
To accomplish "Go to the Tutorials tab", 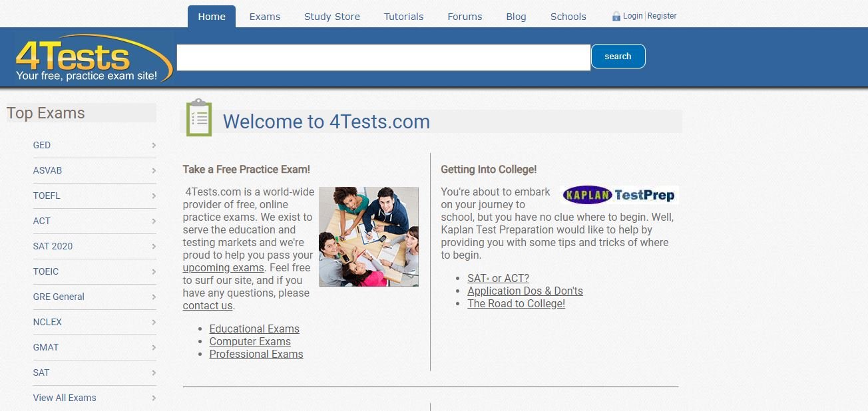I will point(403,17).
